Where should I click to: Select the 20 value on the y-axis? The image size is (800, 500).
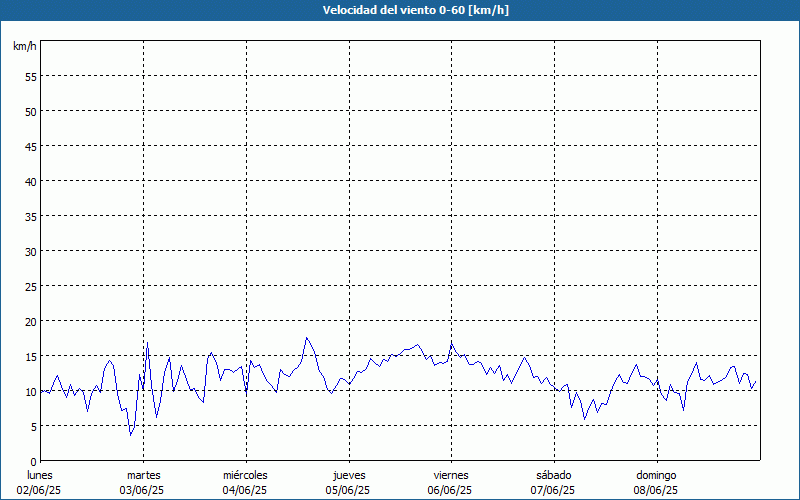[31, 321]
